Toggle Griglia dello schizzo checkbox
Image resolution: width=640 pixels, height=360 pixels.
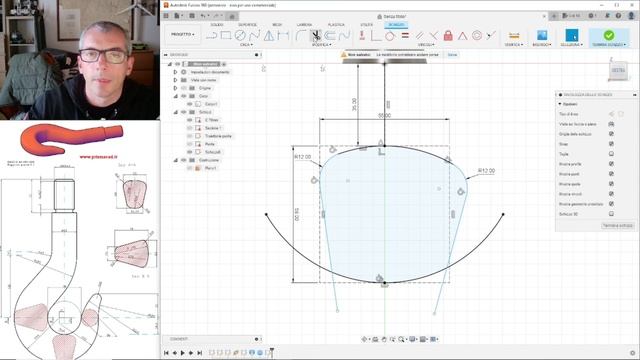coord(611,134)
